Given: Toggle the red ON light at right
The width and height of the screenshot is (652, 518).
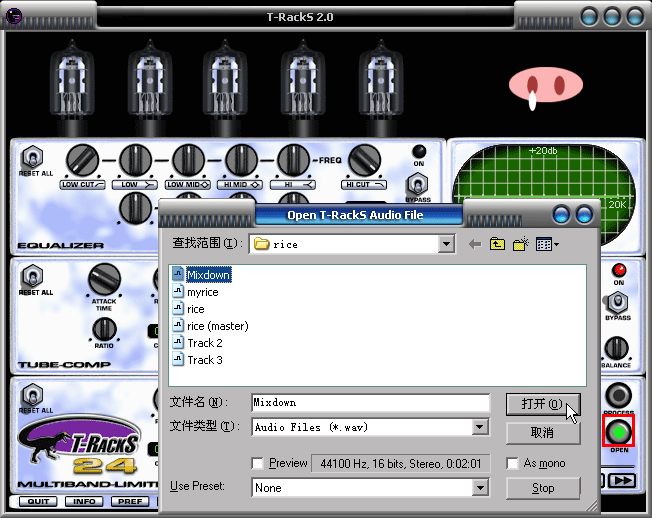Looking at the screenshot, I should (619, 270).
